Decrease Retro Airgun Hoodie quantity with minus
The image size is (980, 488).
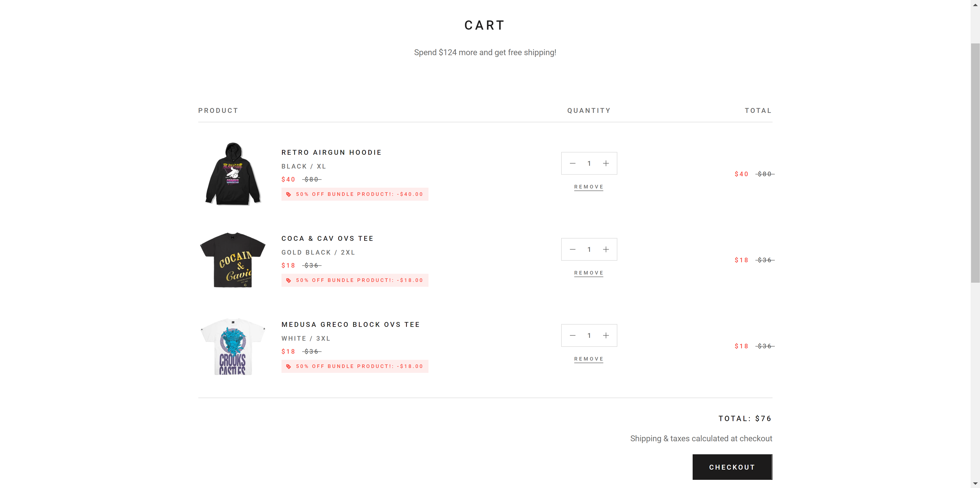point(572,163)
